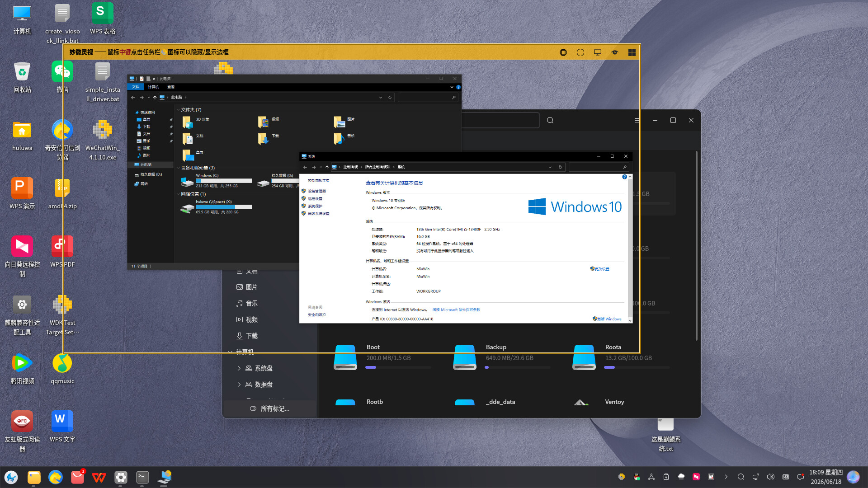The image size is (868, 488).
Task: Open the 回收站 desktop icon
Action: 22,77
